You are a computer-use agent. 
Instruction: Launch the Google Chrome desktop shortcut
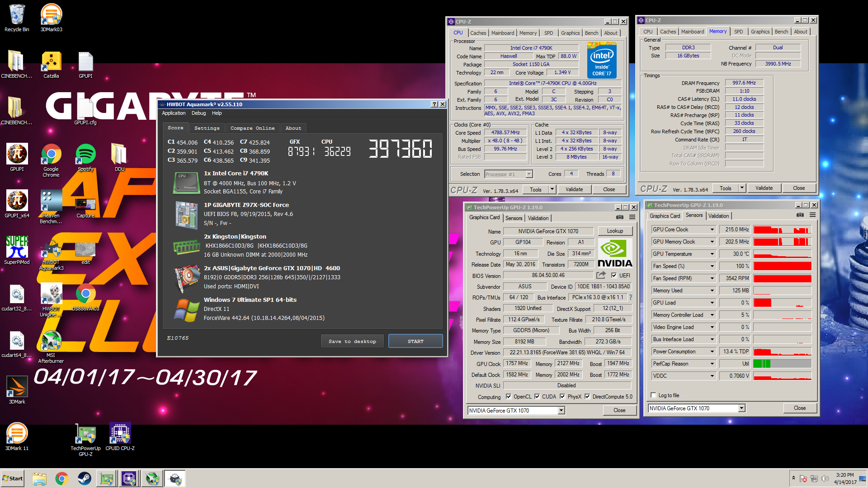(51, 160)
